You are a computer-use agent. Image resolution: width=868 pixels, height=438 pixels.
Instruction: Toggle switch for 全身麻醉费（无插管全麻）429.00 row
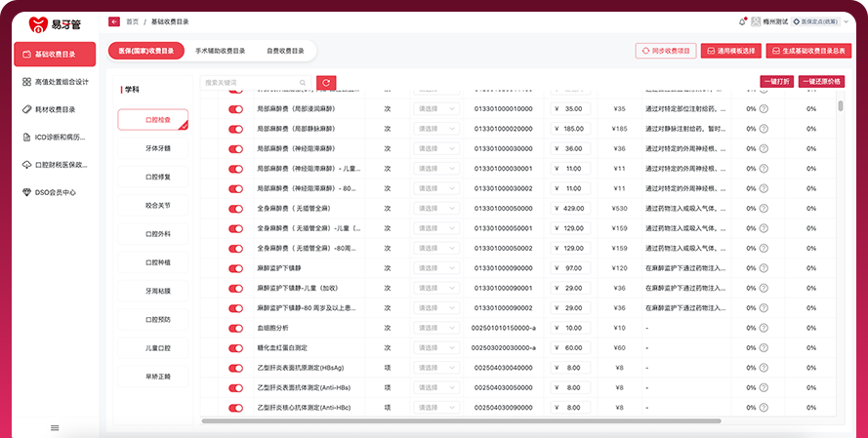236,209
